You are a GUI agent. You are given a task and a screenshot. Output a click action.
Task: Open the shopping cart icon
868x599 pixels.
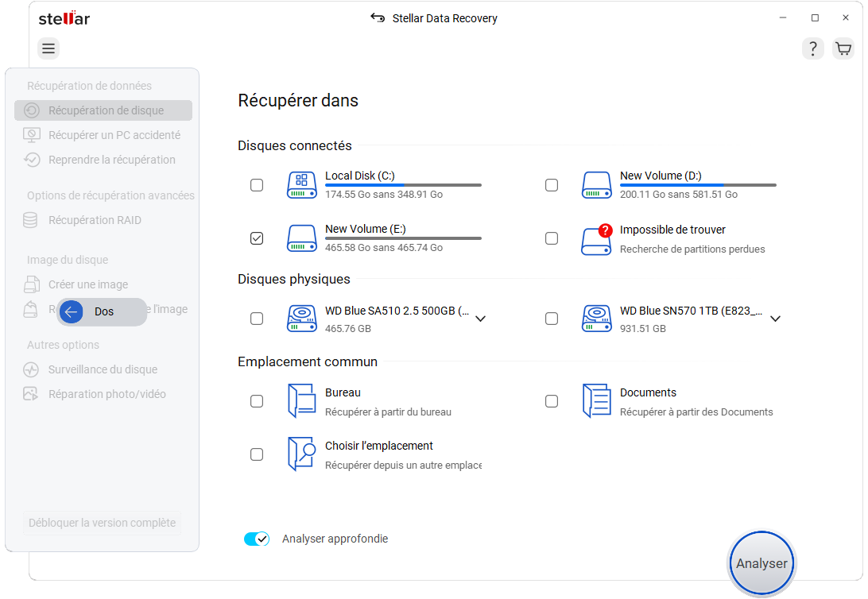843,48
